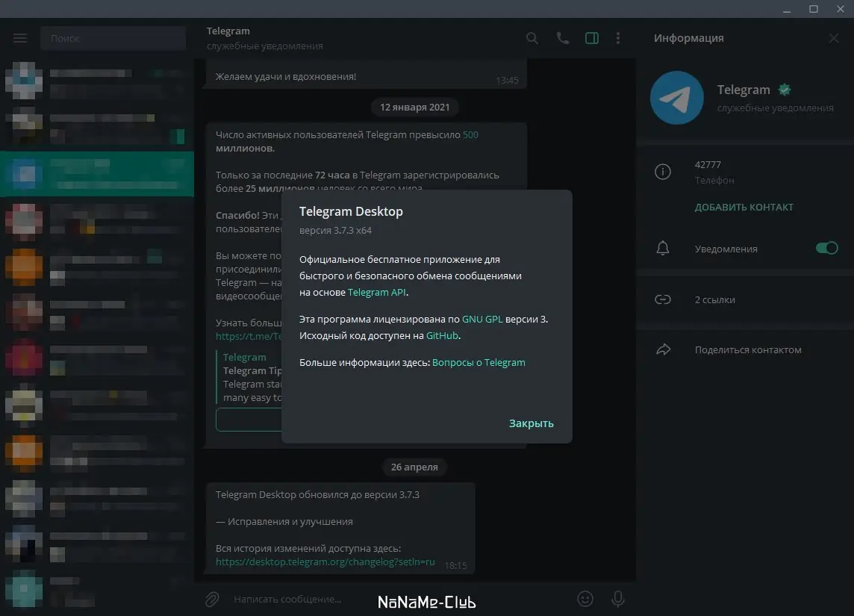Select the highlighted active chat in list
854x616 pixels.
(97, 174)
